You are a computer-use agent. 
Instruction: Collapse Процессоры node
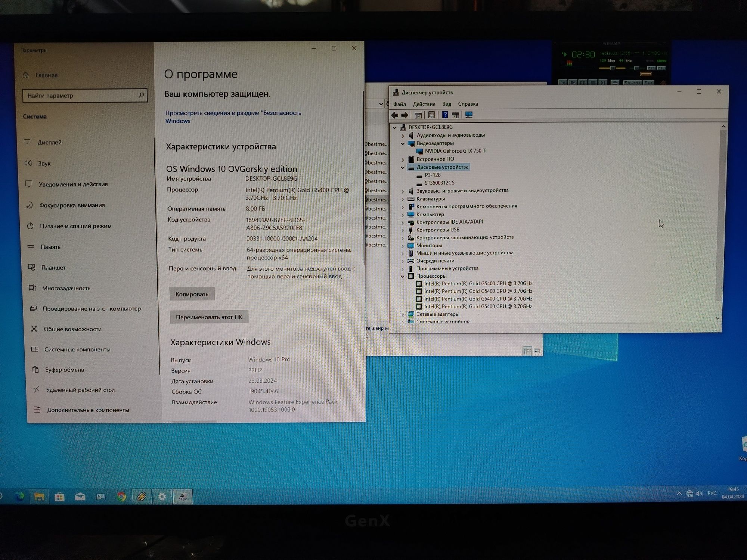(x=403, y=276)
